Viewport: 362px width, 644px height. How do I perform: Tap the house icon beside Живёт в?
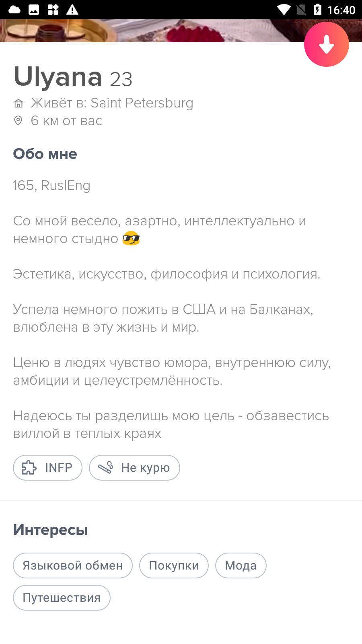tap(19, 103)
